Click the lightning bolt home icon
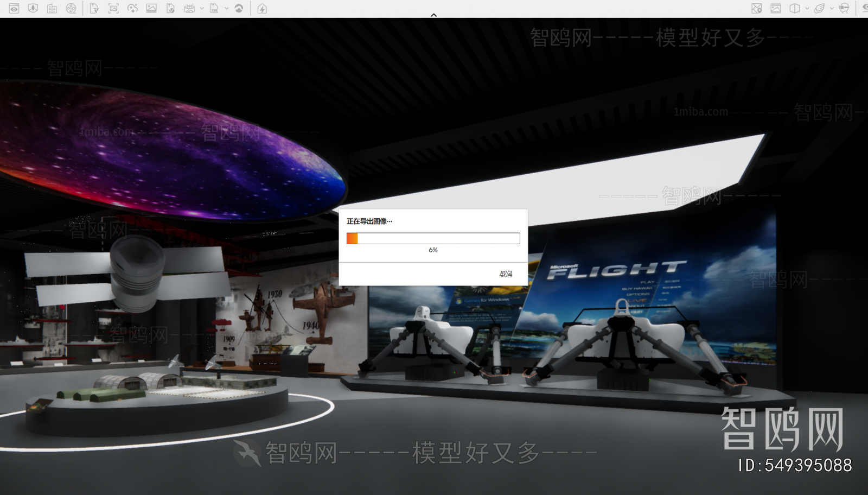The width and height of the screenshot is (868, 495). pos(262,9)
